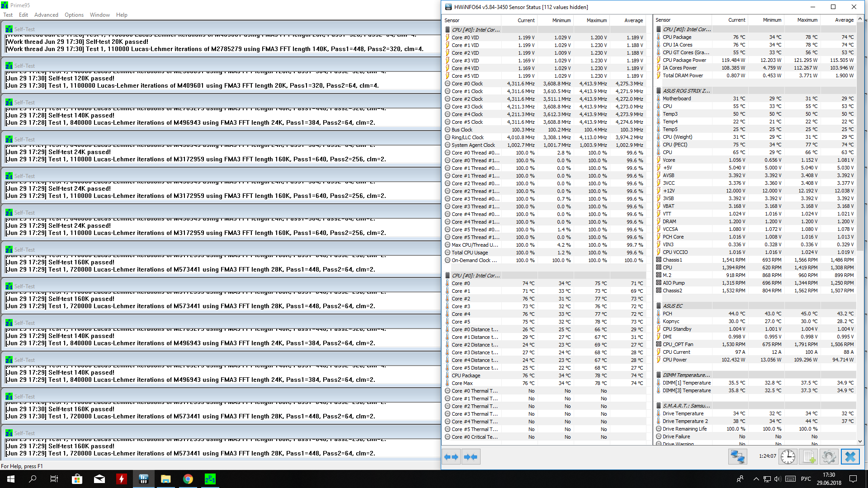The width and height of the screenshot is (868, 488).
Task: Select the CPU Package Power sensor row
Action: point(684,60)
